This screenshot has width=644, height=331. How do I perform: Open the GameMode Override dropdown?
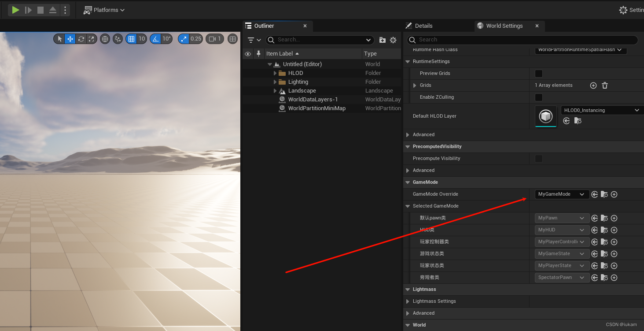tap(562, 194)
